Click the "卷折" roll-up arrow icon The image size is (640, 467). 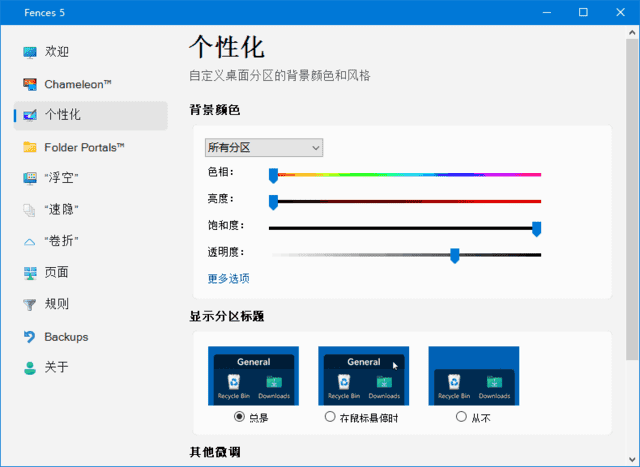[x=30, y=242]
